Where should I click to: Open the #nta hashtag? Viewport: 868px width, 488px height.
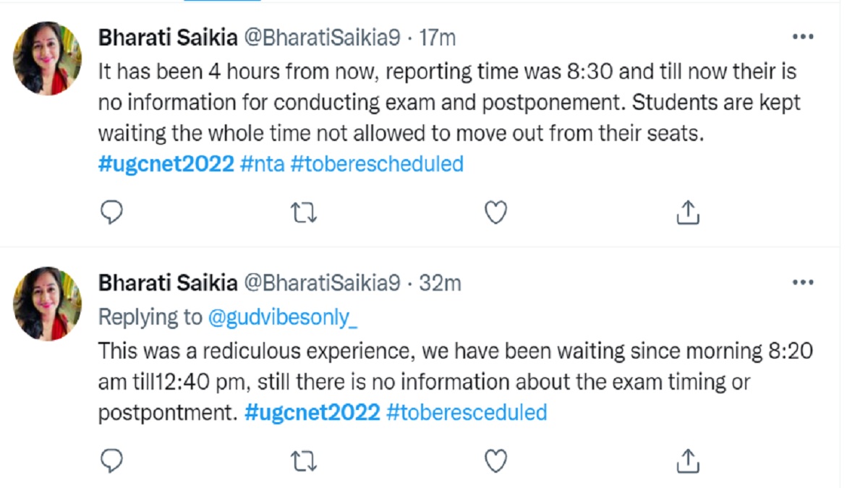[262, 164]
